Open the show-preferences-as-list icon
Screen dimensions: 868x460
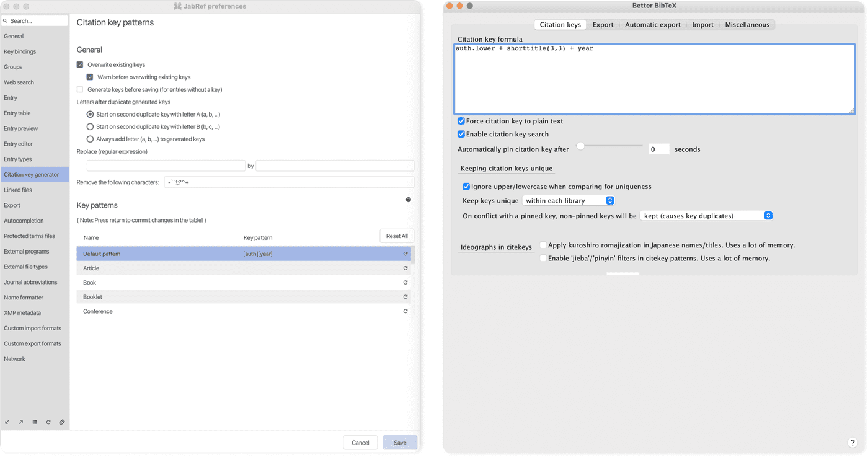(35, 422)
